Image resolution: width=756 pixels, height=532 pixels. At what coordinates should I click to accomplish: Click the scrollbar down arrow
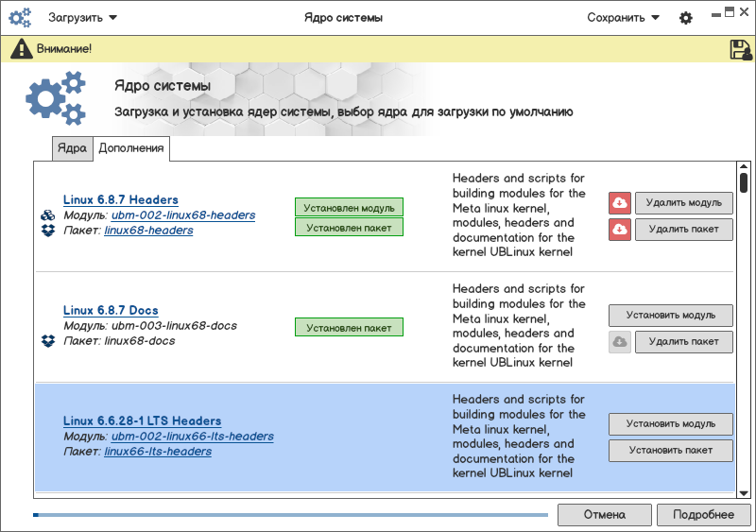(x=744, y=493)
